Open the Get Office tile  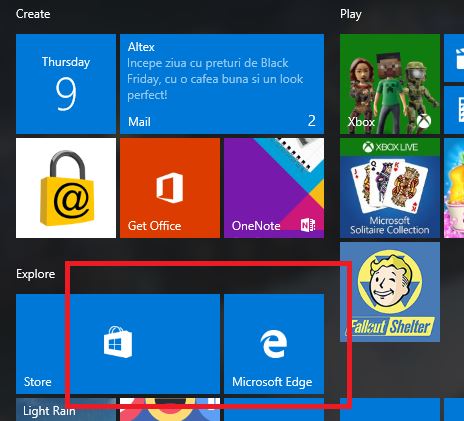click(170, 188)
